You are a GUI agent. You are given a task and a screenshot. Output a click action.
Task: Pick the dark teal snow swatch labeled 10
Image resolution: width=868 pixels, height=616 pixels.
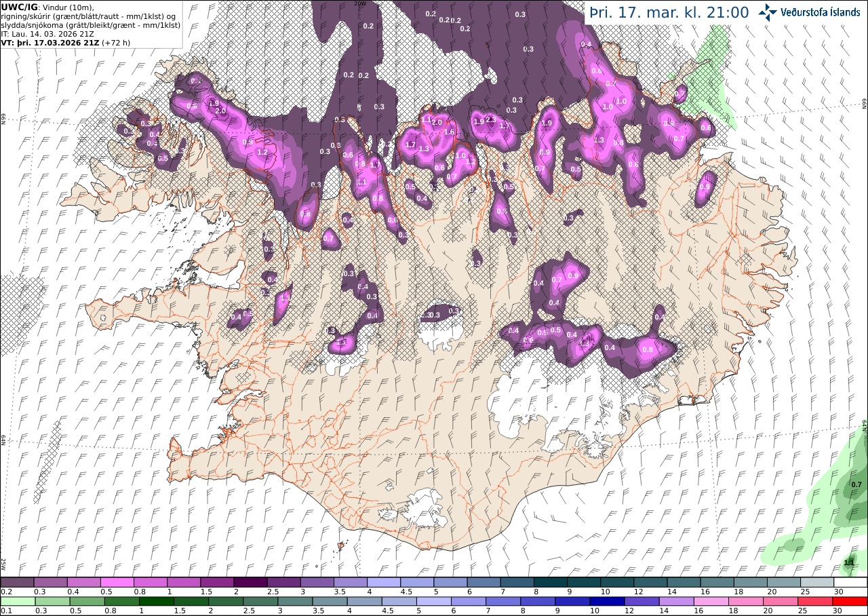pos(617,582)
